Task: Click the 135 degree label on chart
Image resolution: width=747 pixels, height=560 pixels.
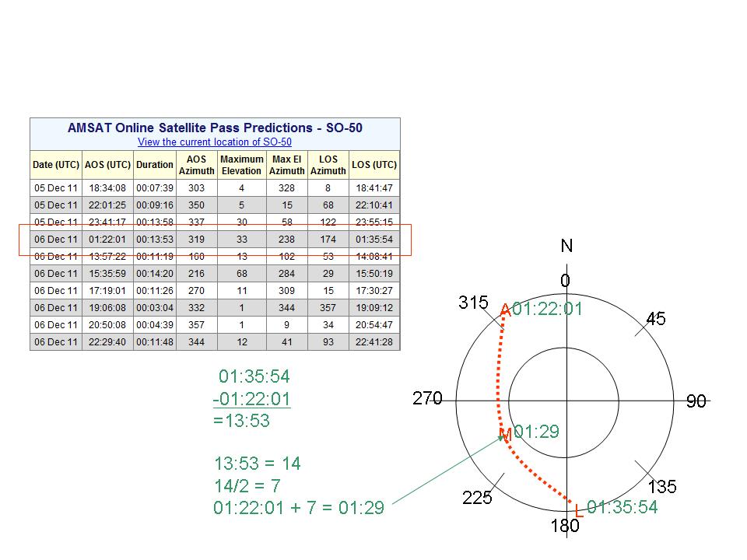Action: pyautogui.click(x=662, y=487)
